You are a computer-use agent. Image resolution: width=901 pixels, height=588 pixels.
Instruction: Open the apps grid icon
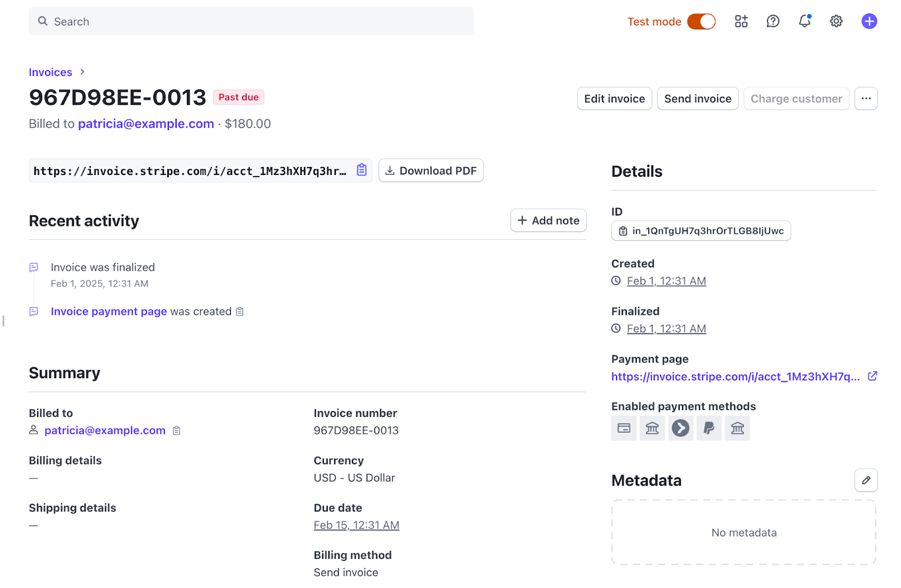coord(741,21)
